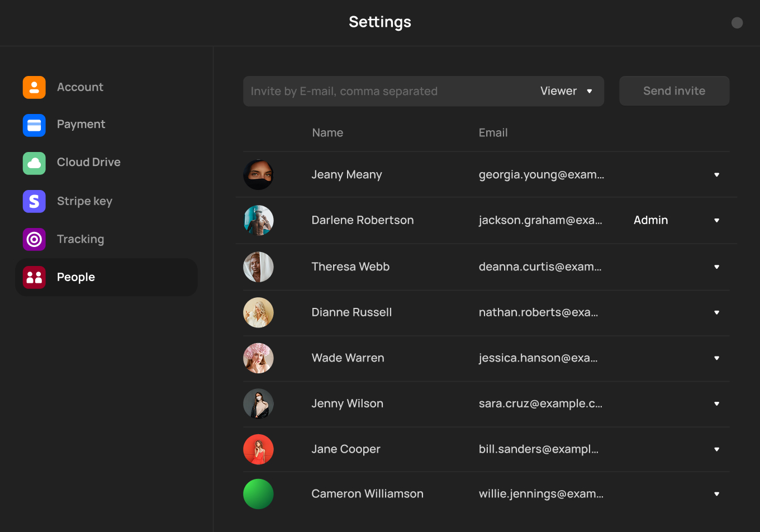Click the orange Account icon

tap(34, 87)
